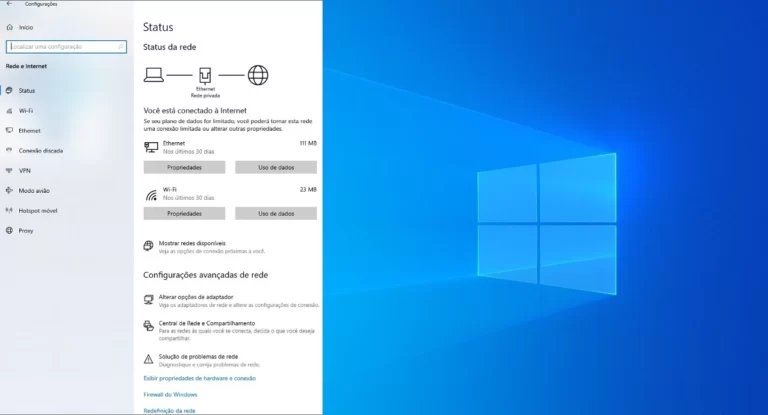Click the Wi-Fi Uso de dados button

(276, 214)
